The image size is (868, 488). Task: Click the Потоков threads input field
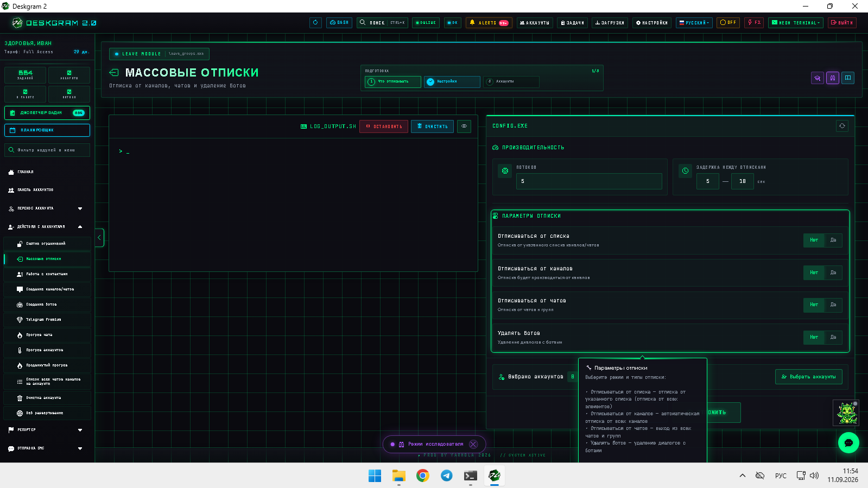589,181
